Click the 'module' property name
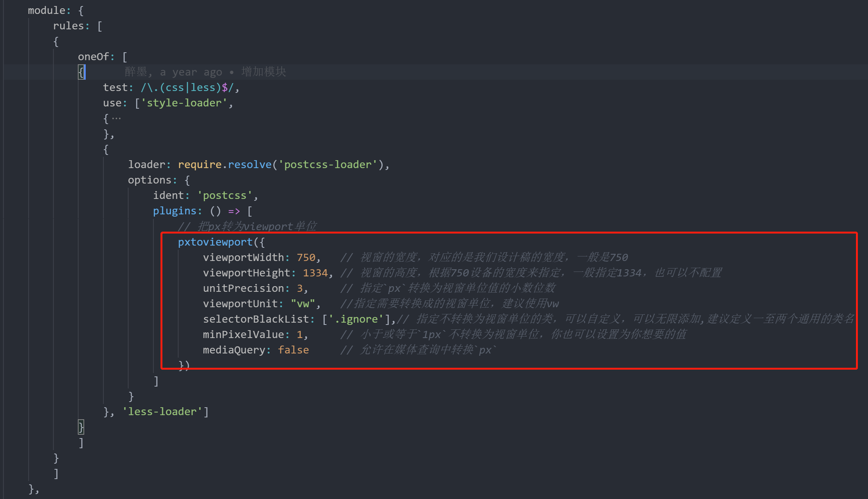This screenshot has height=499, width=868. coord(47,11)
